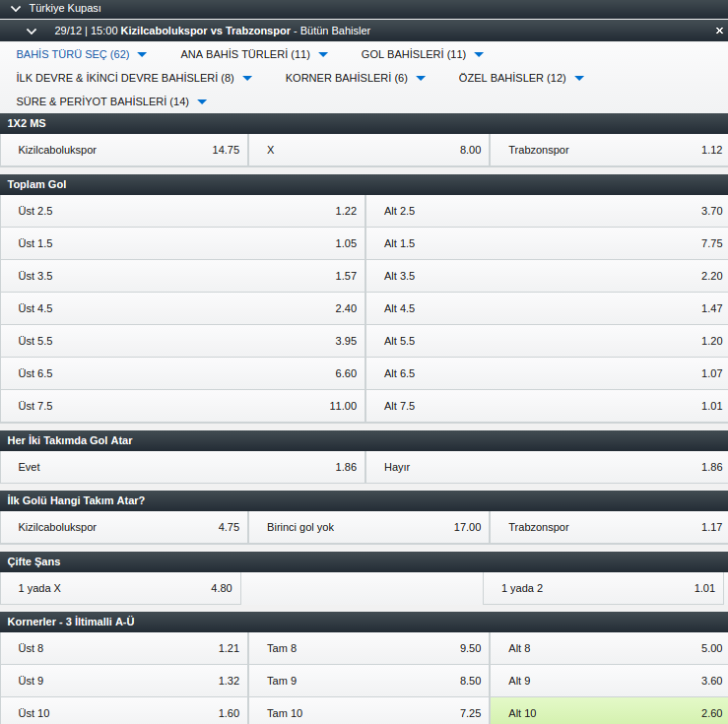
Task: Pick Trabzonspor first goal at 1.17
Action: tap(609, 527)
